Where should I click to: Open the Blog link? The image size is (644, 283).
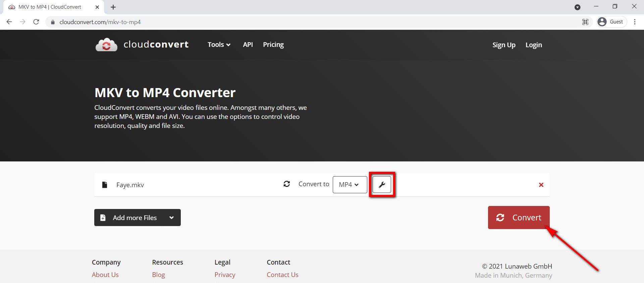pyautogui.click(x=158, y=275)
